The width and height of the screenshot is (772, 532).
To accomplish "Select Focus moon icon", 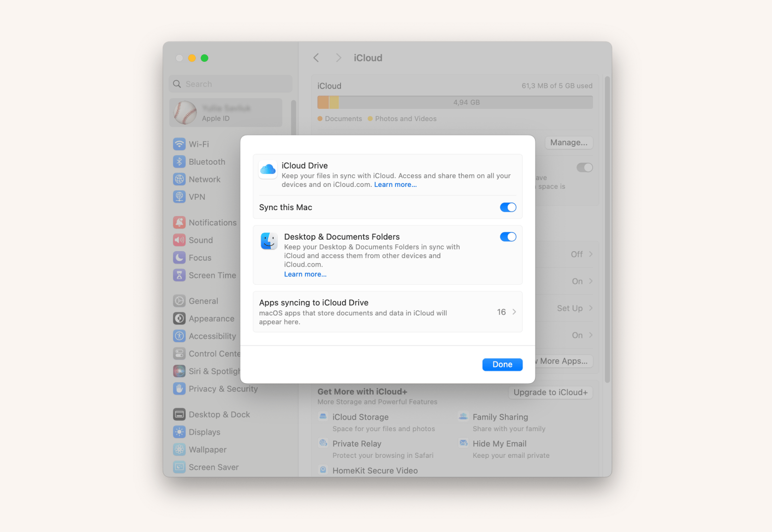I will point(179,258).
